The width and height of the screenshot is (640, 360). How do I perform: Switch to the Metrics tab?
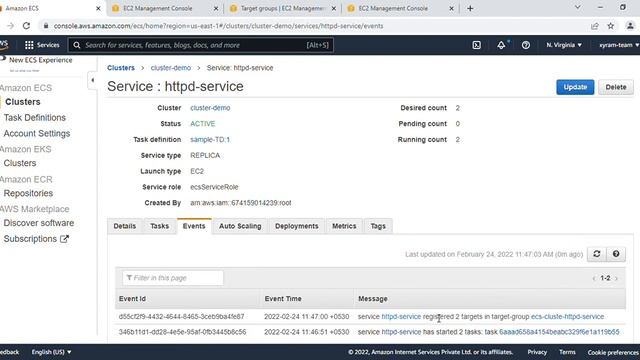pyautogui.click(x=344, y=226)
